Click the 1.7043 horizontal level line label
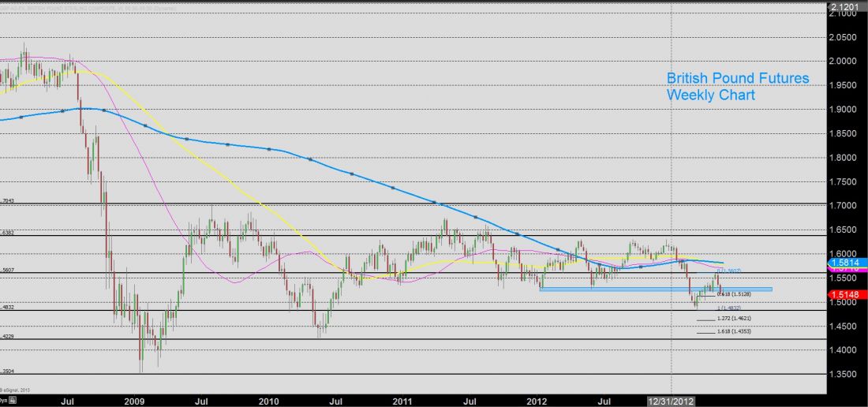The height and width of the screenshot is (407, 868). (x=7, y=201)
